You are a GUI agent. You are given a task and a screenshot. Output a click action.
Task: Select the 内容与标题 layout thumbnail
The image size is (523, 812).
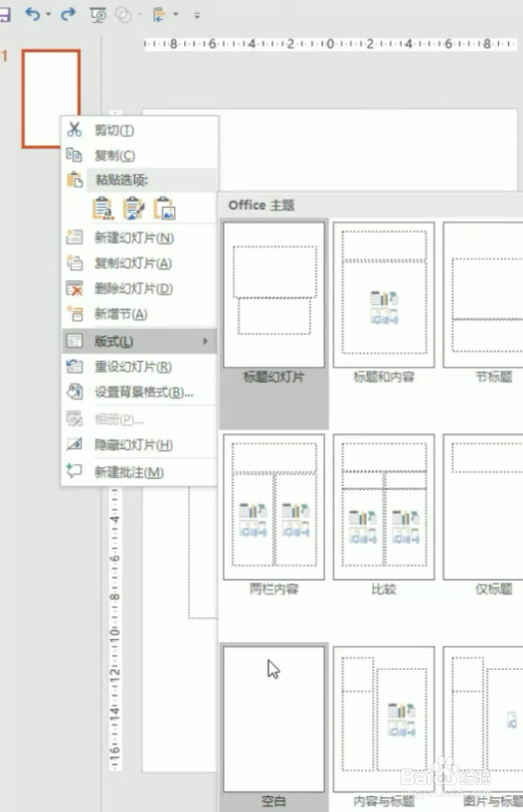(x=384, y=719)
